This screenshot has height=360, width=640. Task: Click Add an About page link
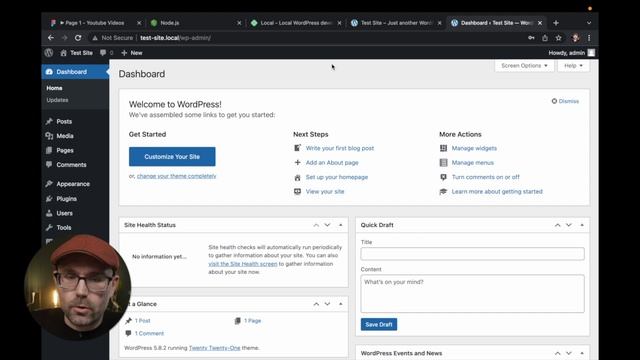[332, 162]
